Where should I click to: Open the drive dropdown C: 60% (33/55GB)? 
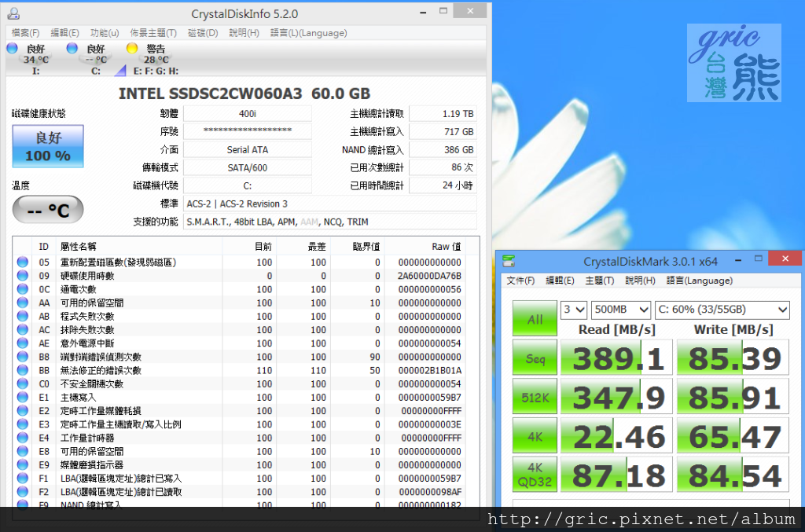(x=722, y=310)
